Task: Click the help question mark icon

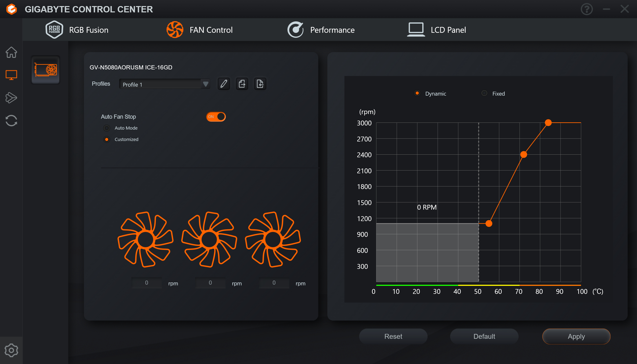Action: coord(586,9)
